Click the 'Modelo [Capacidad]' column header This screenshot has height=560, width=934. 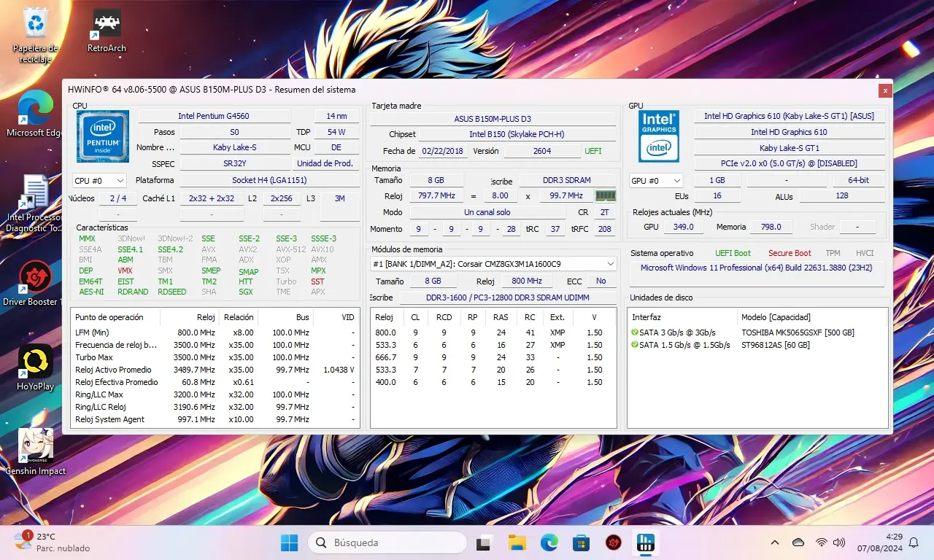tap(812, 317)
